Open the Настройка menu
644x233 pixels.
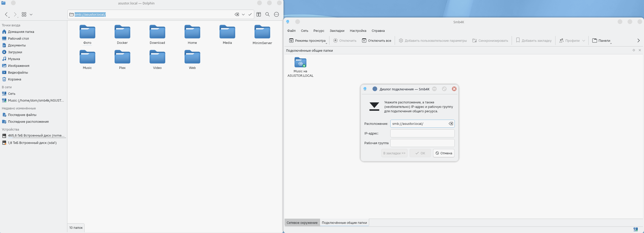click(358, 31)
